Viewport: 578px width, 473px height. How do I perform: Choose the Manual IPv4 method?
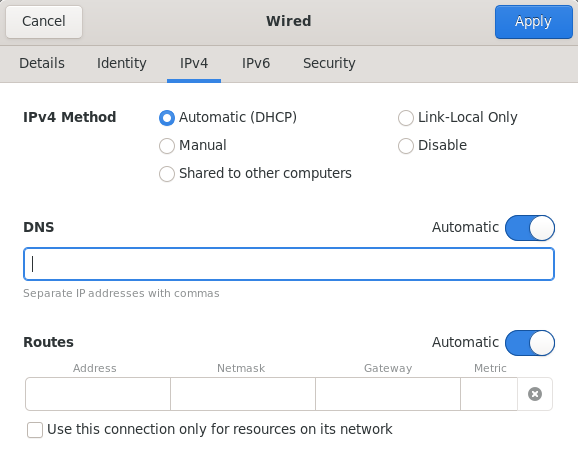tap(167, 146)
